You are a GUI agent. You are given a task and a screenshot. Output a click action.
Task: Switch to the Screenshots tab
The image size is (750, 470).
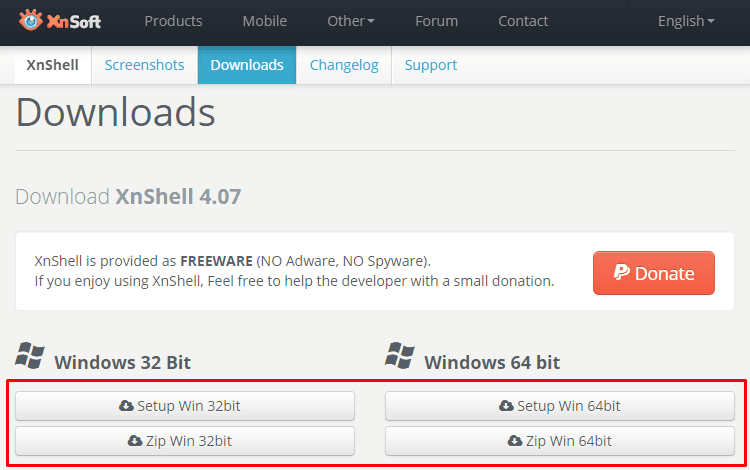pyautogui.click(x=144, y=65)
